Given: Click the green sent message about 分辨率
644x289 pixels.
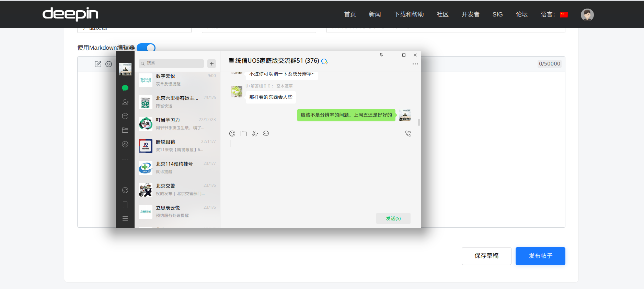Looking at the screenshot, I should point(346,115).
